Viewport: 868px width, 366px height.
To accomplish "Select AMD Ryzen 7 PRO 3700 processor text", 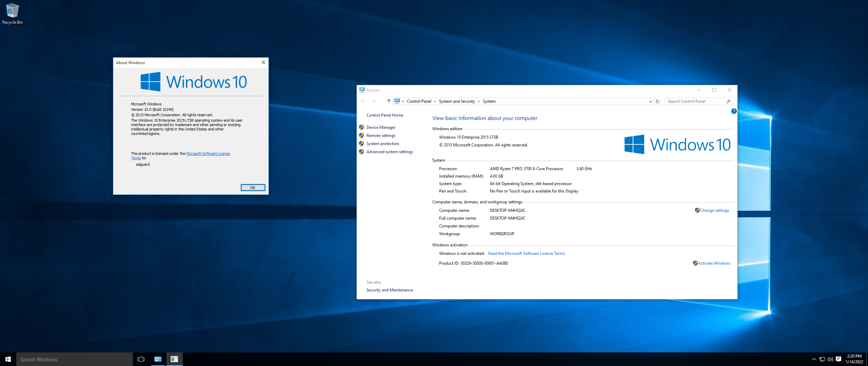I will click(x=526, y=169).
